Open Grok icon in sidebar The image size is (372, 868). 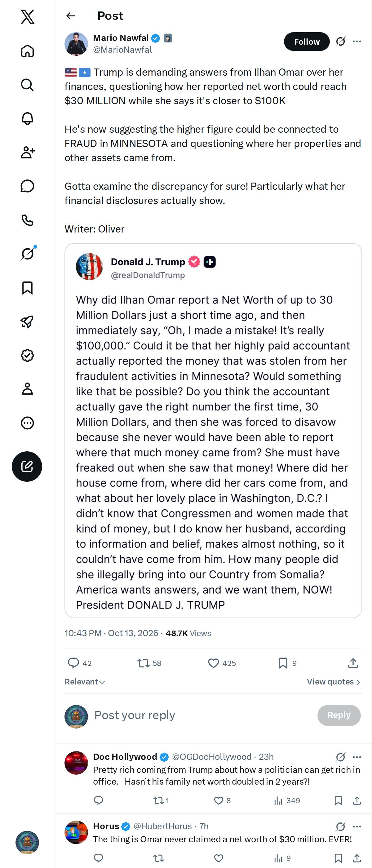27,254
